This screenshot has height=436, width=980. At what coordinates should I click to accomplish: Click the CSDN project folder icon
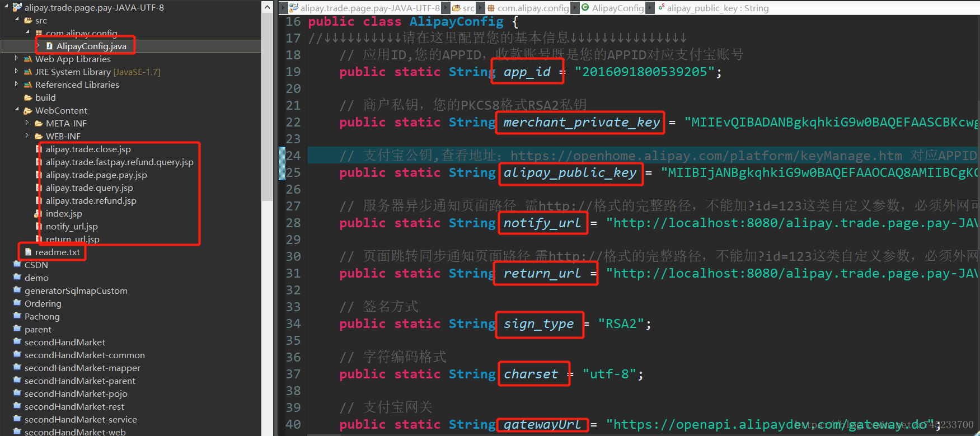coord(17,264)
